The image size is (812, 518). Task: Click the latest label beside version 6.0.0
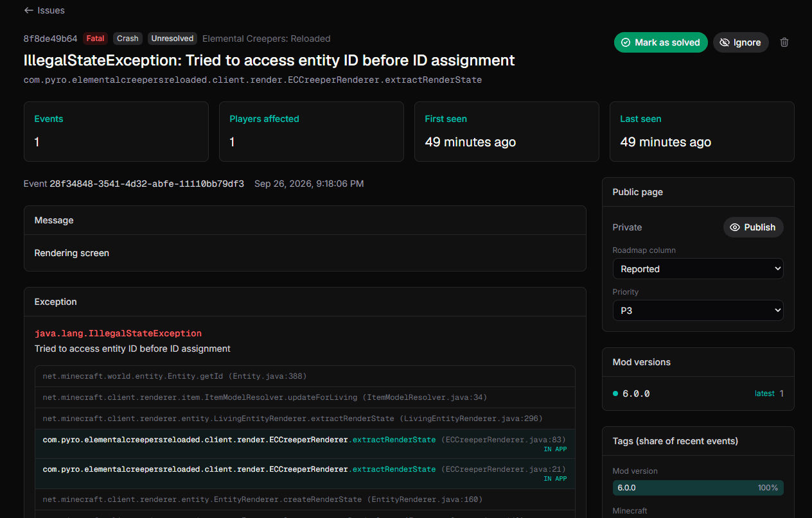pyautogui.click(x=764, y=393)
